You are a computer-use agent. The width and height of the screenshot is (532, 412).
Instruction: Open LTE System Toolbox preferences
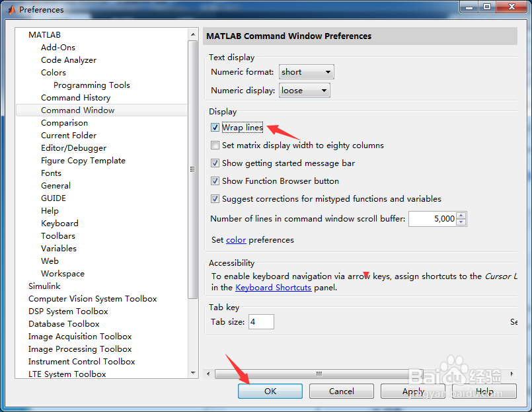pyautogui.click(x=67, y=374)
